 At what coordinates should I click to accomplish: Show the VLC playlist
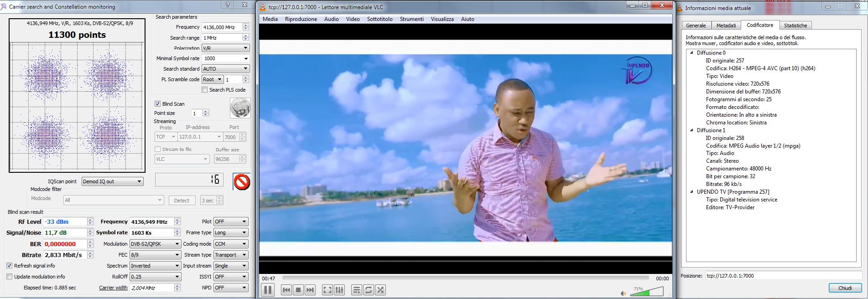pos(357,290)
